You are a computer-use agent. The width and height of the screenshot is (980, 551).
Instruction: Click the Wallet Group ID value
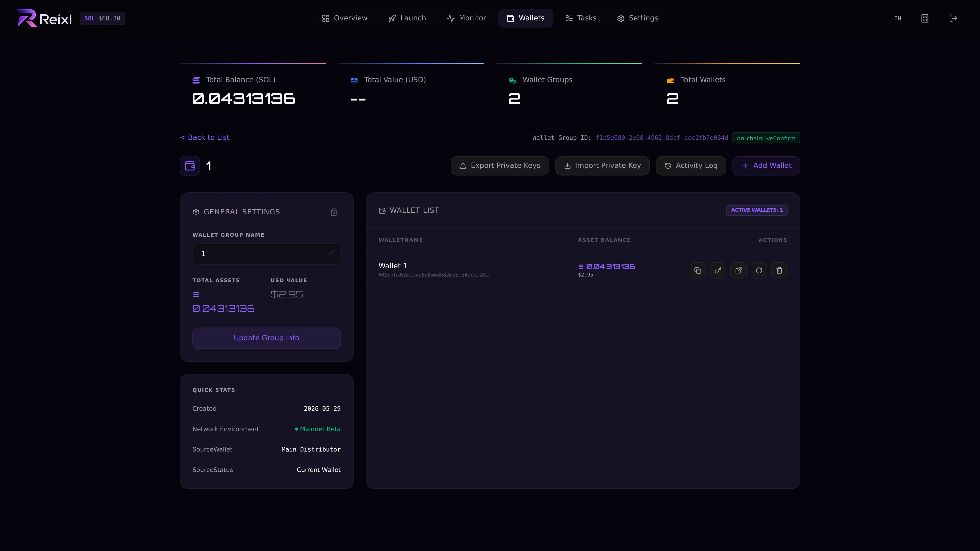(x=662, y=138)
